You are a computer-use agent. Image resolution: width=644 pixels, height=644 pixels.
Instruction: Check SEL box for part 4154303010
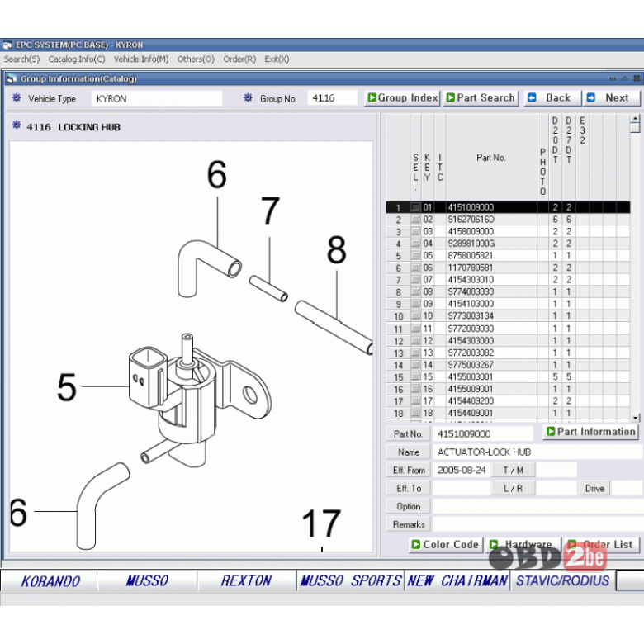(415, 280)
